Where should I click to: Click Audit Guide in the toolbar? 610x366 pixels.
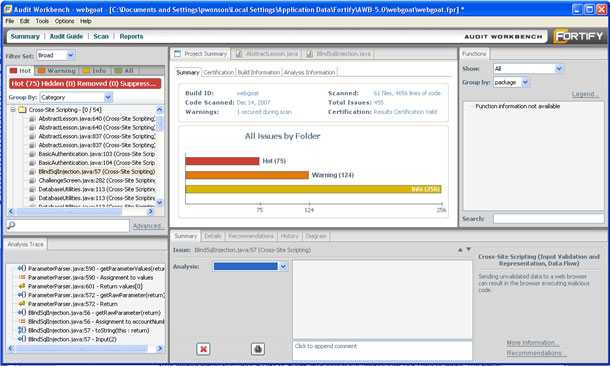pyautogui.click(x=66, y=36)
